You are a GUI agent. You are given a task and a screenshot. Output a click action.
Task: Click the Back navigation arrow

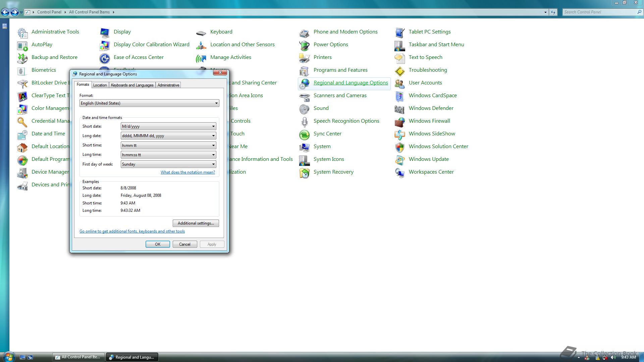(x=5, y=12)
